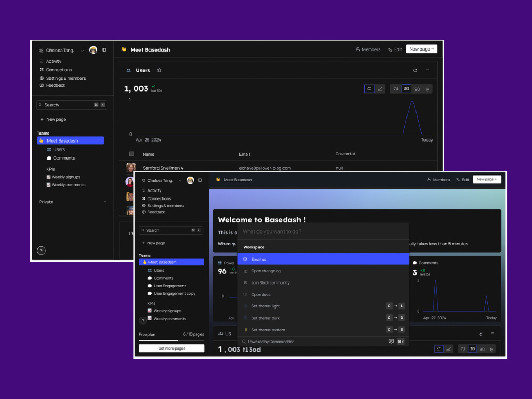The height and width of the screenshot is (399, 532).
Task: Select area chart mode in front window Users card
Action: tap(439, 349)
